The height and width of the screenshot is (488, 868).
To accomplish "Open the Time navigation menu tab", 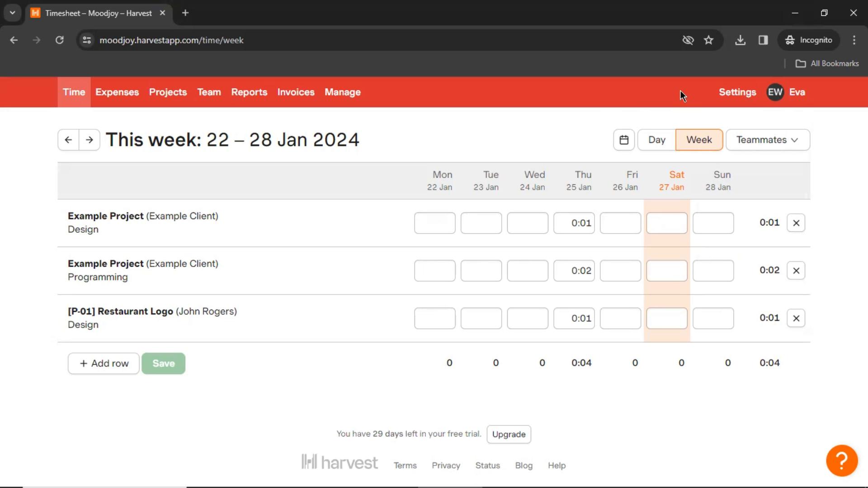I will pyautogui.click(x=74, y=92).
